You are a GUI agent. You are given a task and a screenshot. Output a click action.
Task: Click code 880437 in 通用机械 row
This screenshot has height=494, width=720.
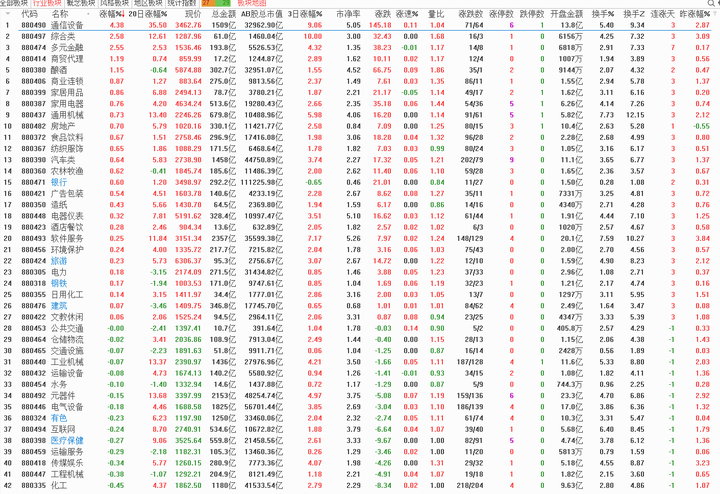(34, 115)
